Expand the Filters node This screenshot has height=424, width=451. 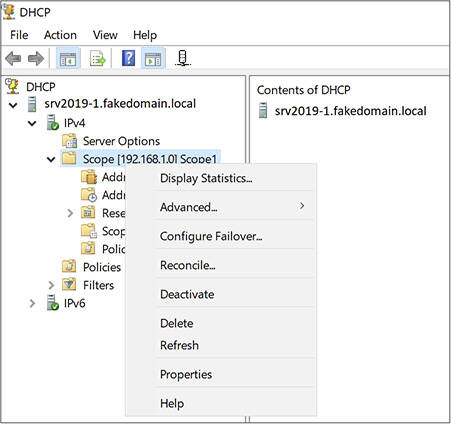[51, 285]
